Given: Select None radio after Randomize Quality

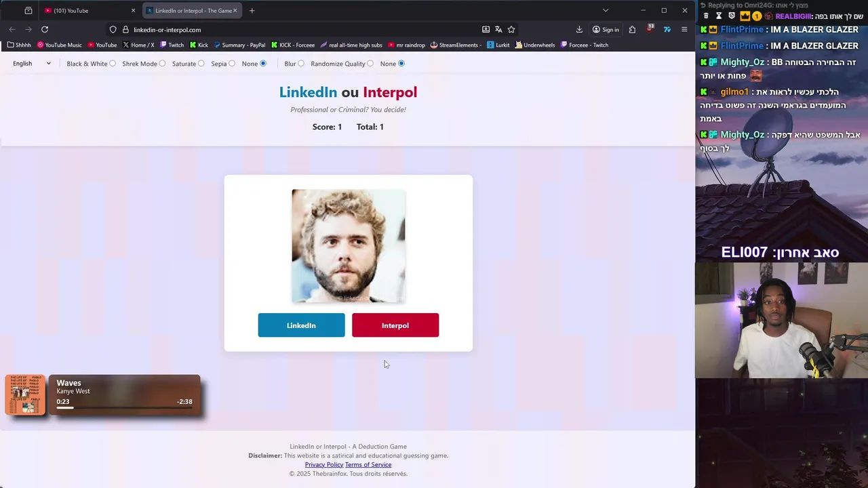Looking at the screenshot, I should [401, 64].
